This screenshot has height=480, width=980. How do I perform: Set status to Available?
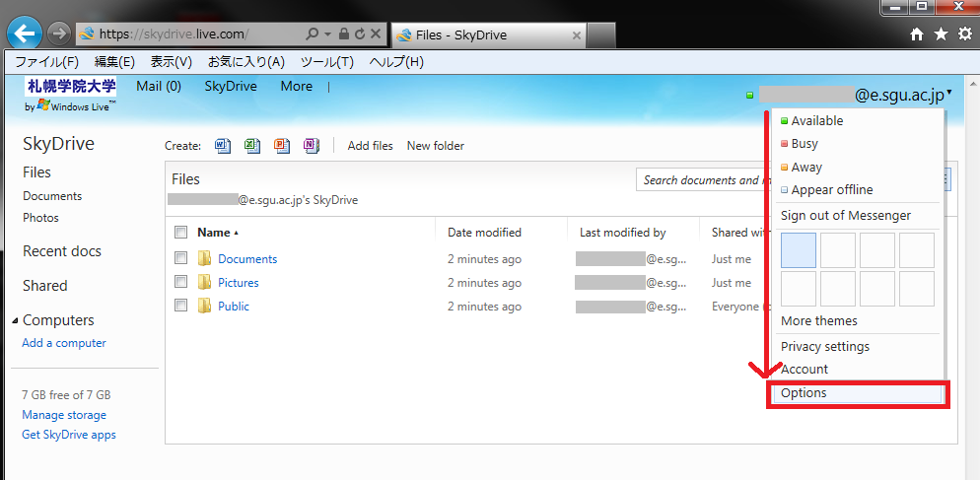click(817, 121)
